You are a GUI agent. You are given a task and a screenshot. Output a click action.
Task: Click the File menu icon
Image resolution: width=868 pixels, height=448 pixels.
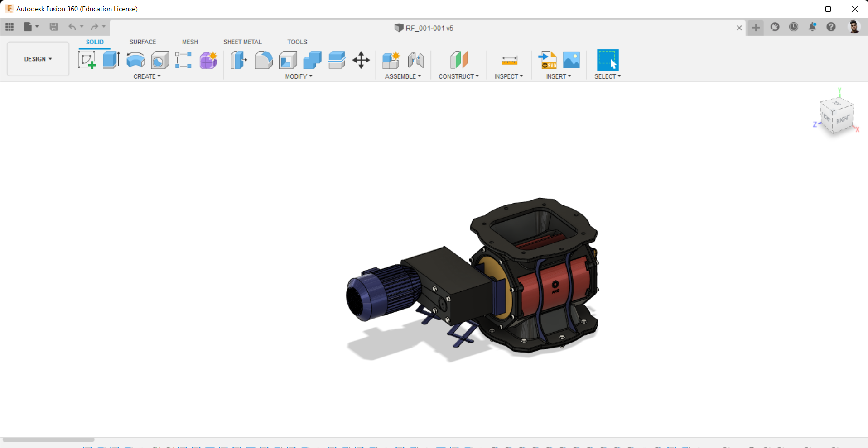click(x=28, y=27)
